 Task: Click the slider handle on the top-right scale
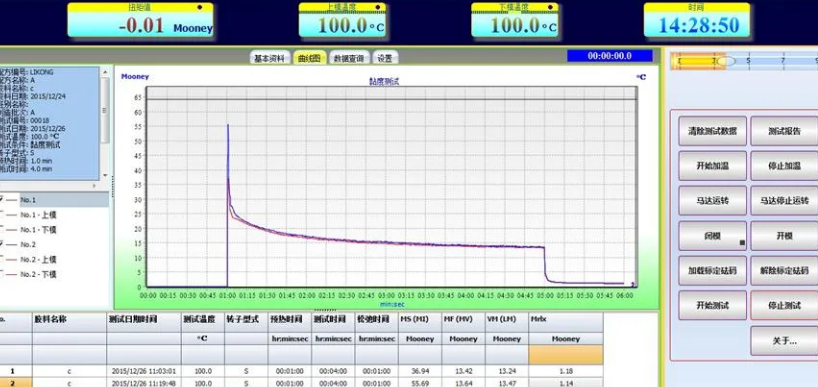726,62
